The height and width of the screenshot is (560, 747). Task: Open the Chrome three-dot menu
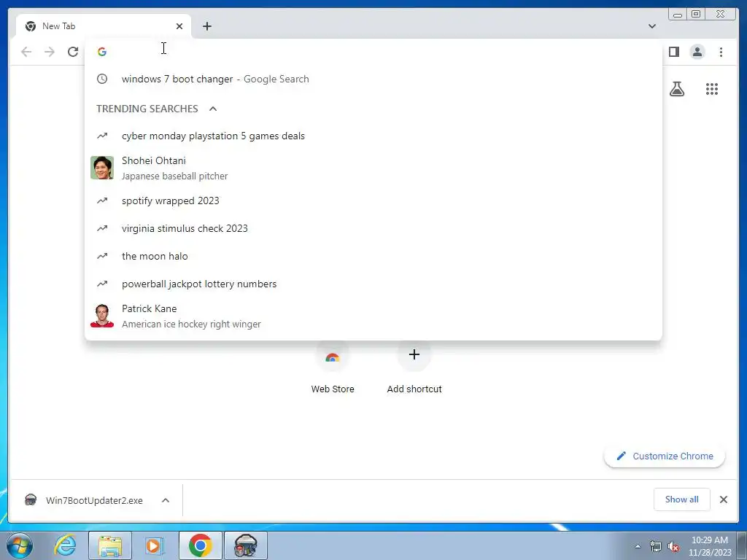pos(721,52)
